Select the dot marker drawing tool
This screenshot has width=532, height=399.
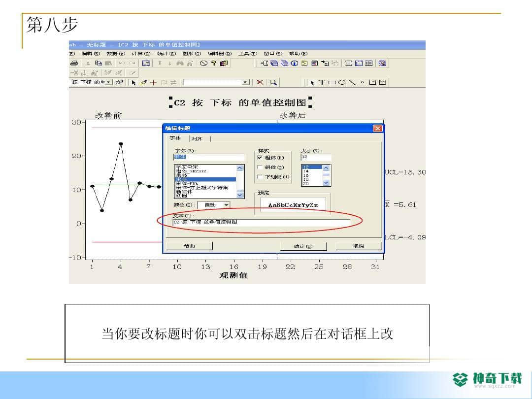click(x=363, y=82)
